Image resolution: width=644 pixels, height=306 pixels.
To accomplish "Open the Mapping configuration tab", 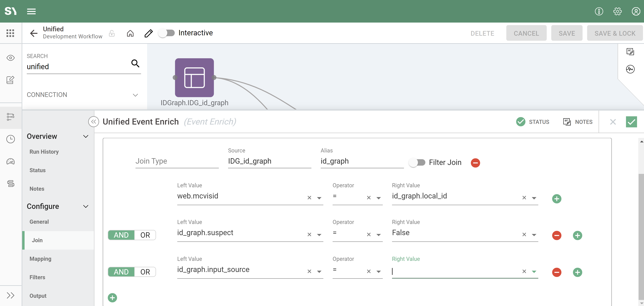I will (x=40, y=259).
